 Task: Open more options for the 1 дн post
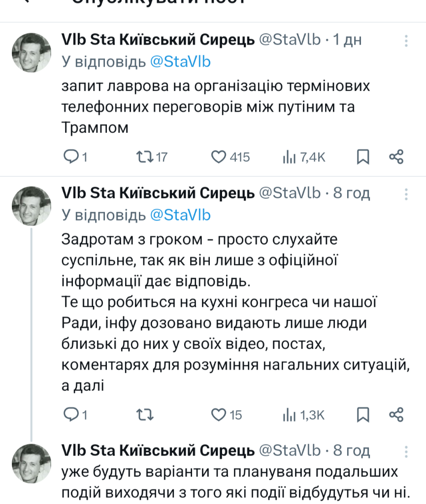(406, 40)
